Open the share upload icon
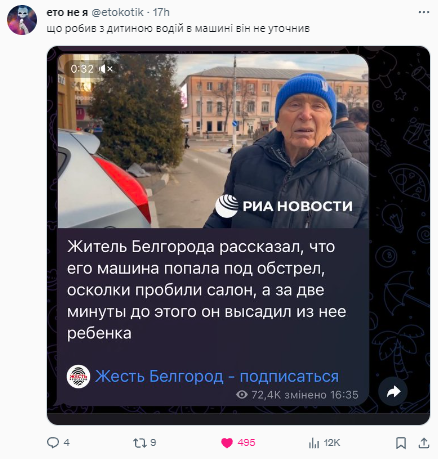 pyautogui.click(x=423, y=443)
